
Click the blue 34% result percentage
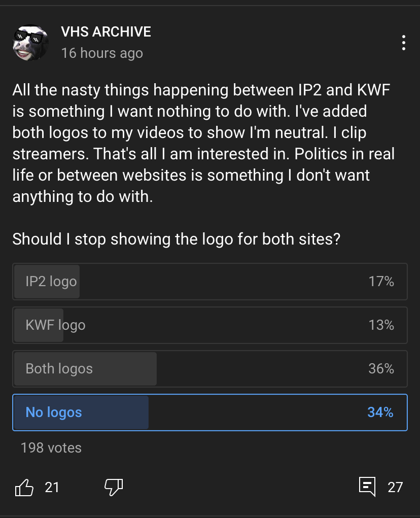(380, 412)
